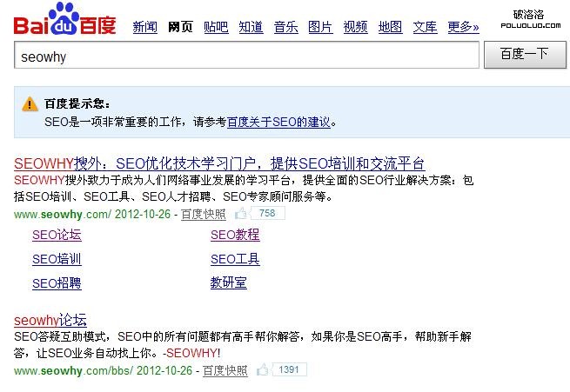Open the SEO教程 sitelink
The height and width of the screenshot is (392, 570).
tap(235, 235)
